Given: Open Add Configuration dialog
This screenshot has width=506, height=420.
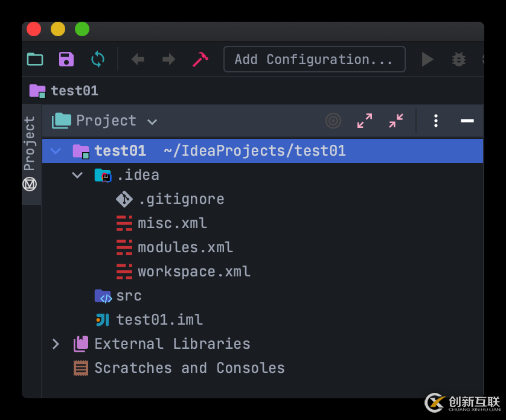Looking at the screenshot, I should point(314,59).
